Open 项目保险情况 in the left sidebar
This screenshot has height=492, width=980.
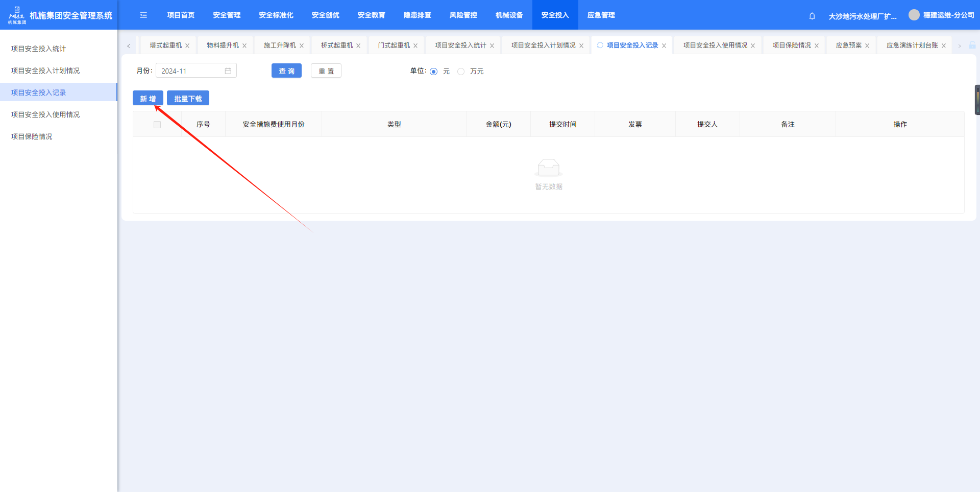[32, 137]
